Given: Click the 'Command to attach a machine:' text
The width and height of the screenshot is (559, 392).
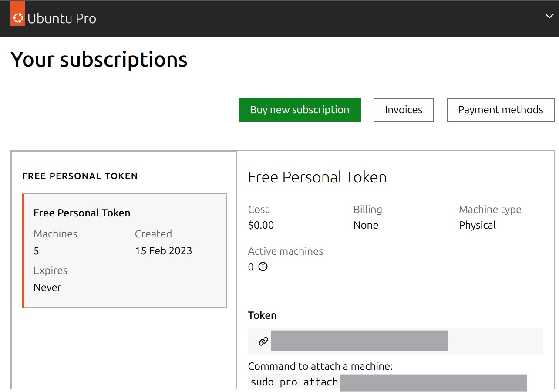Looking at the screenshot, I should [x=320, y=366].
